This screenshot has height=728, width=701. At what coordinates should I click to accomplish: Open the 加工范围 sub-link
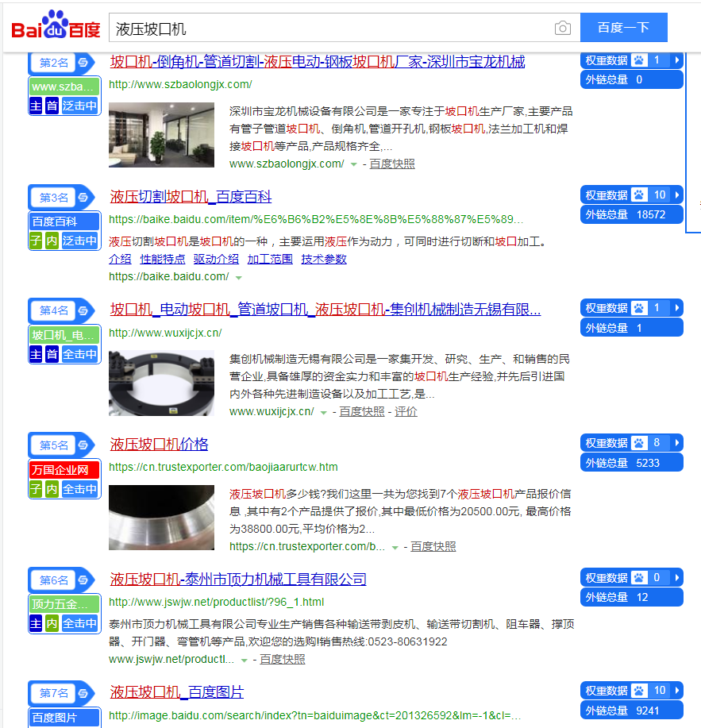(x=270, y=259)
